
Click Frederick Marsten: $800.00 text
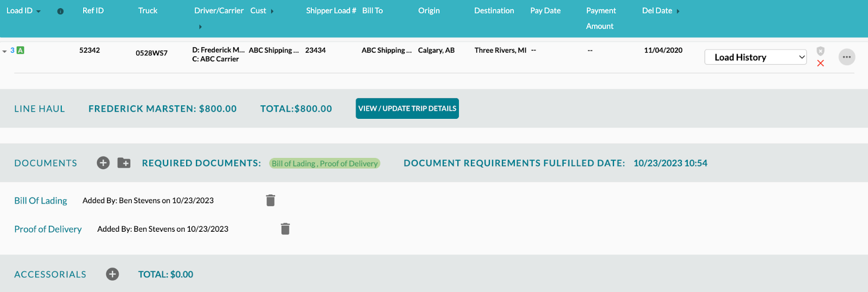point(163,109)
